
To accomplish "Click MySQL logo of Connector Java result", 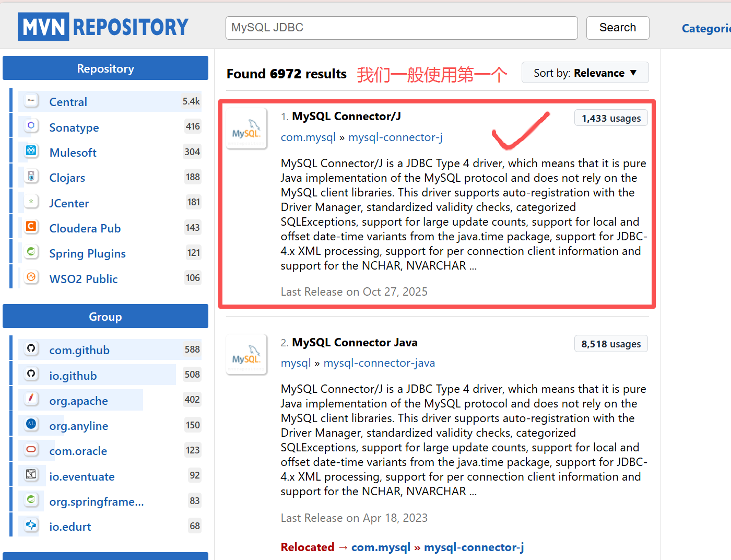I will coord(246,354).
